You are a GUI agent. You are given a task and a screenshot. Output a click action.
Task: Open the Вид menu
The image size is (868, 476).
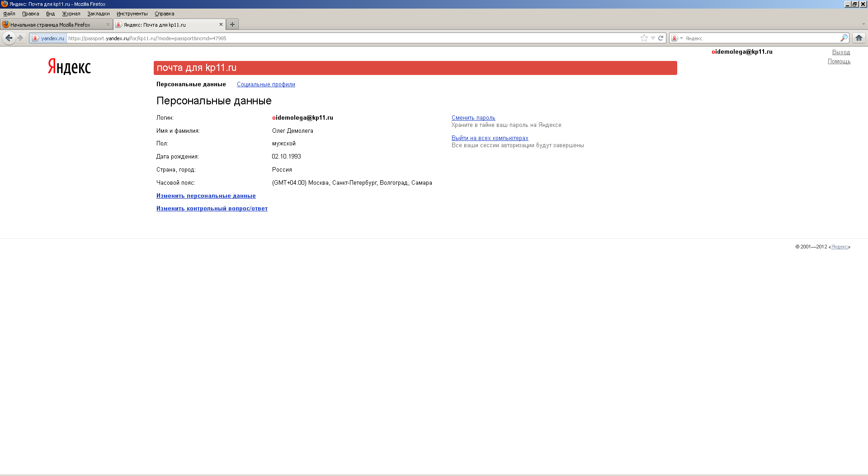[50, 14]
